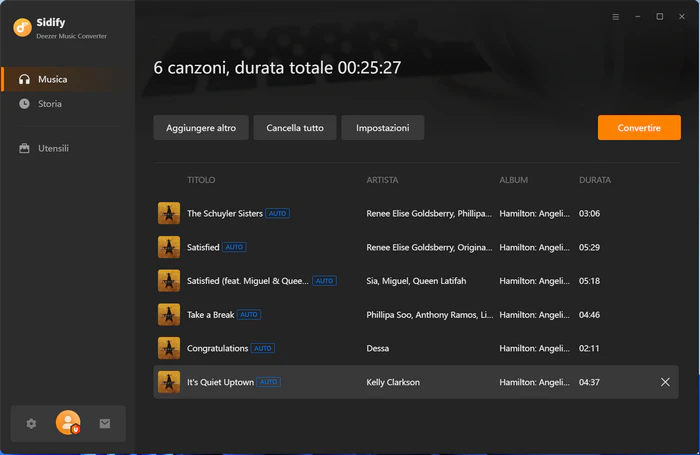Click the clock icon beside Storia
The height and width of the screenshot is (455, 700).
tap(24, 104)
